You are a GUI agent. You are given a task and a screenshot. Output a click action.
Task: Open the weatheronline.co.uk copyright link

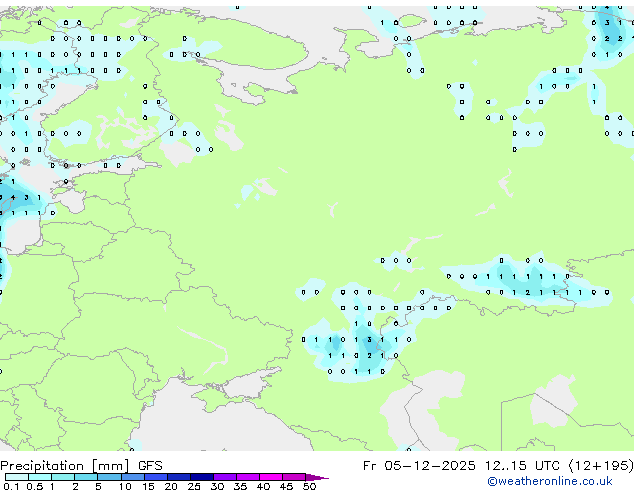[550, 481]
